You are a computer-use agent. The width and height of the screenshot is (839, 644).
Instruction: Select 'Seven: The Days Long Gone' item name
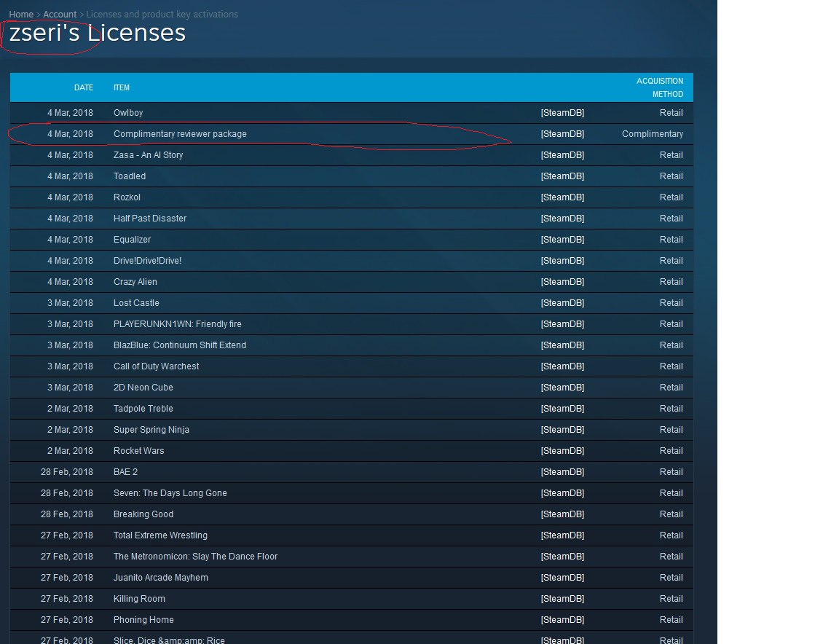point(170,494)
